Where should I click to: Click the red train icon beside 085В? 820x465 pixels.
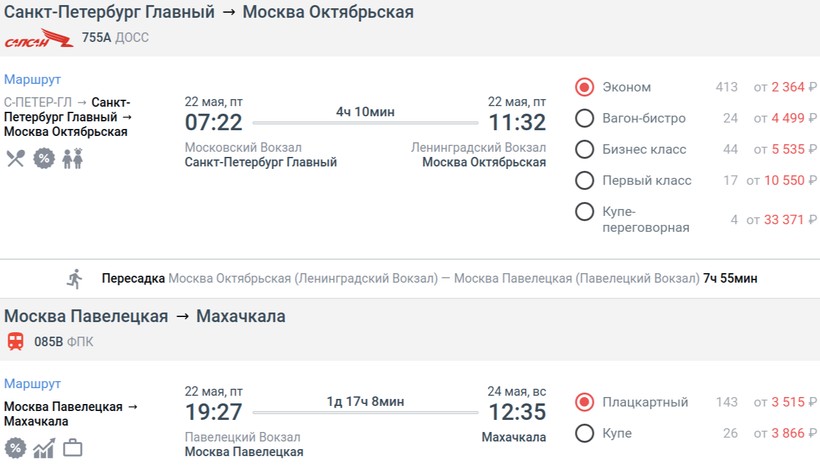click(x=16, y=342)
